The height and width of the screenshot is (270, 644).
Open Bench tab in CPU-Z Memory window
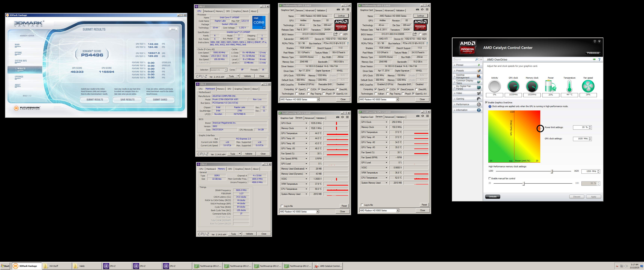[248, 169]
